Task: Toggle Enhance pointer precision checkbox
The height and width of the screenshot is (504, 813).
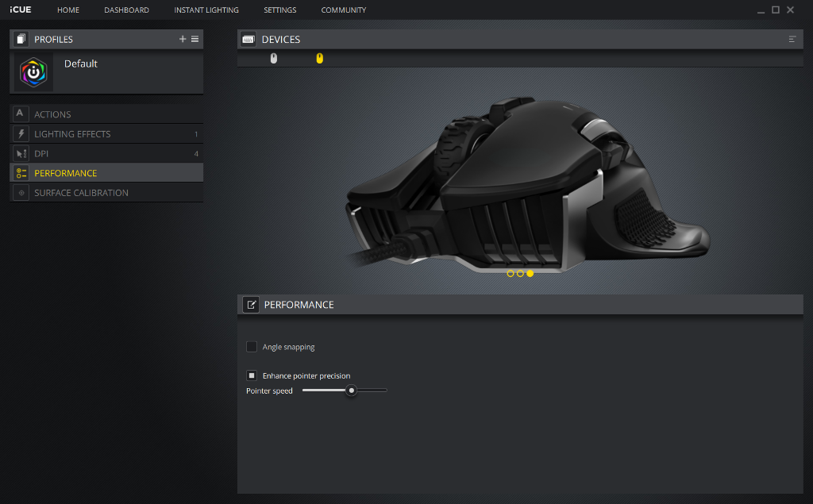Action: tap(252, 375)
